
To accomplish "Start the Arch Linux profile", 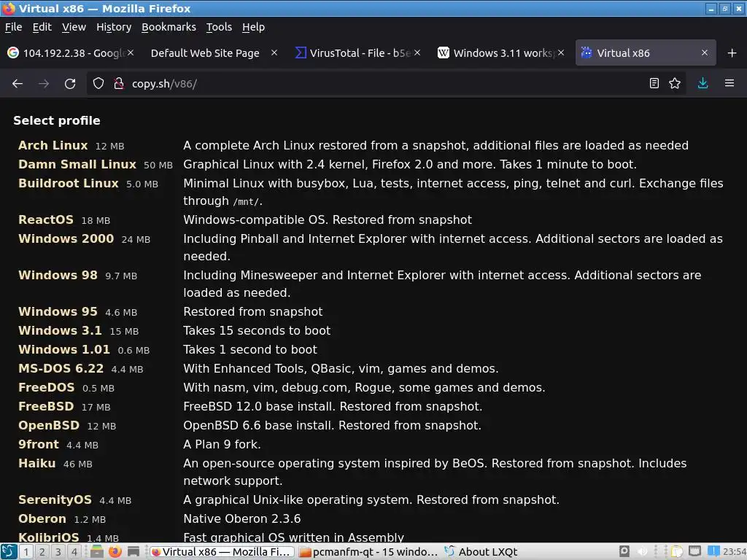I will click(x=53, y=145).
